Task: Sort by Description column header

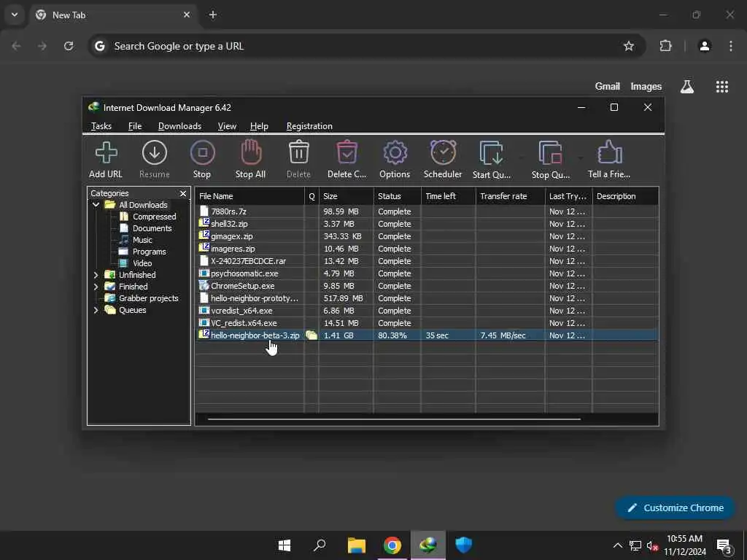Action: point(625,196)
